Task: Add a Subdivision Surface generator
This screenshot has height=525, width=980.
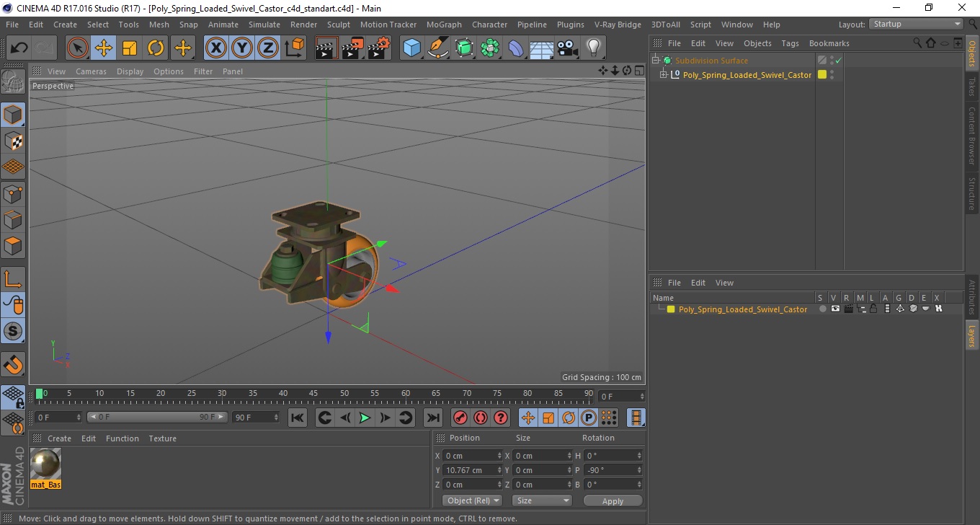Action: coord(465,48)
